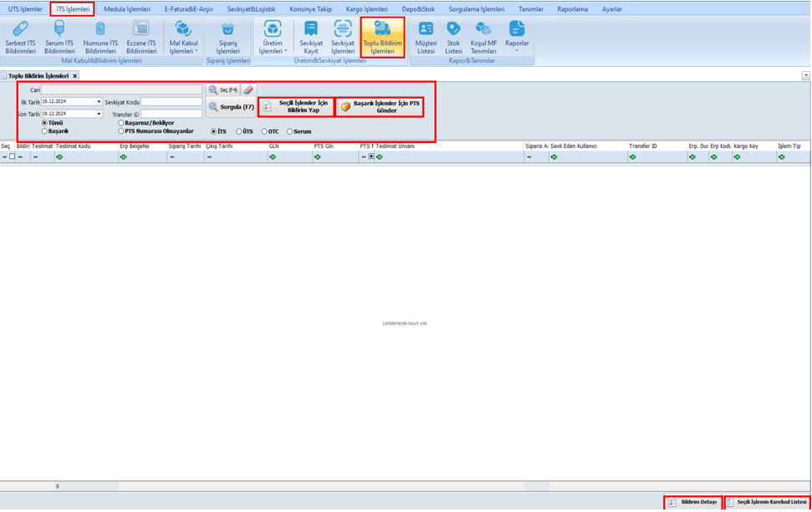Expand the İlk Tarih date dropdown

[x=99, y=102]
